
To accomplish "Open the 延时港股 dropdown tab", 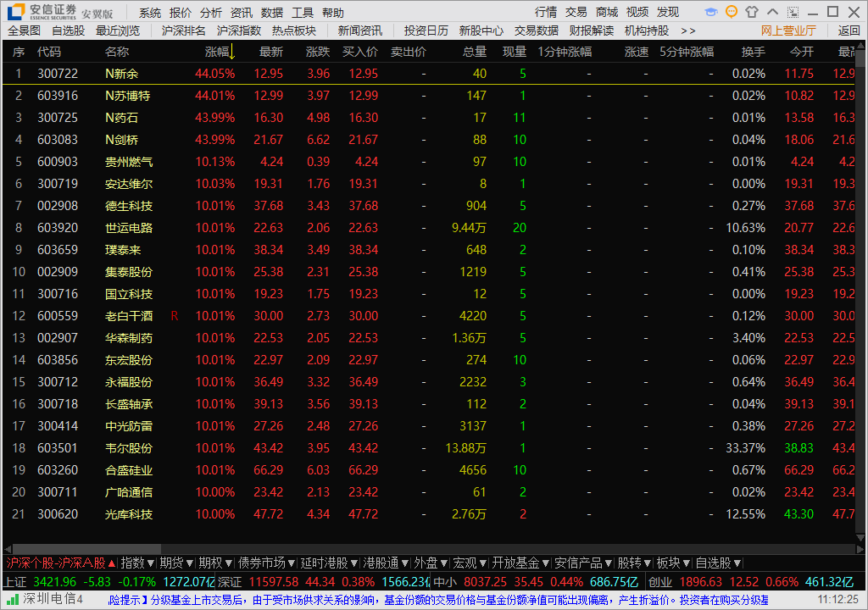I will pos(329,563).
